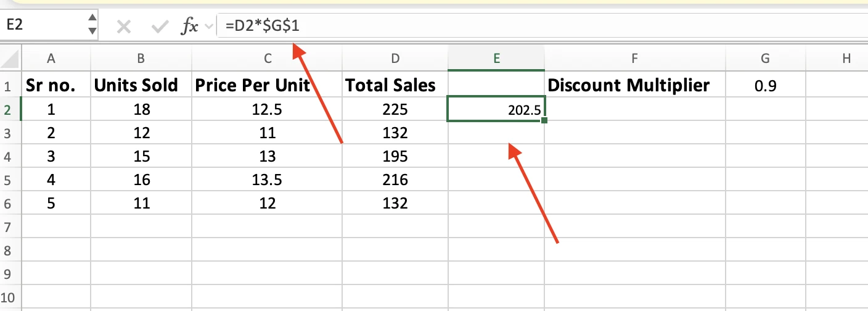Select row 6 header
Viewport: 868px width, 311px height.
pos(10,203)
